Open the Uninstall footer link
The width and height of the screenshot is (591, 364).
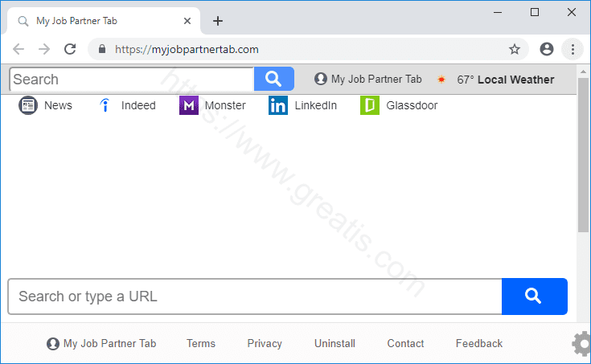click(334, 343)
